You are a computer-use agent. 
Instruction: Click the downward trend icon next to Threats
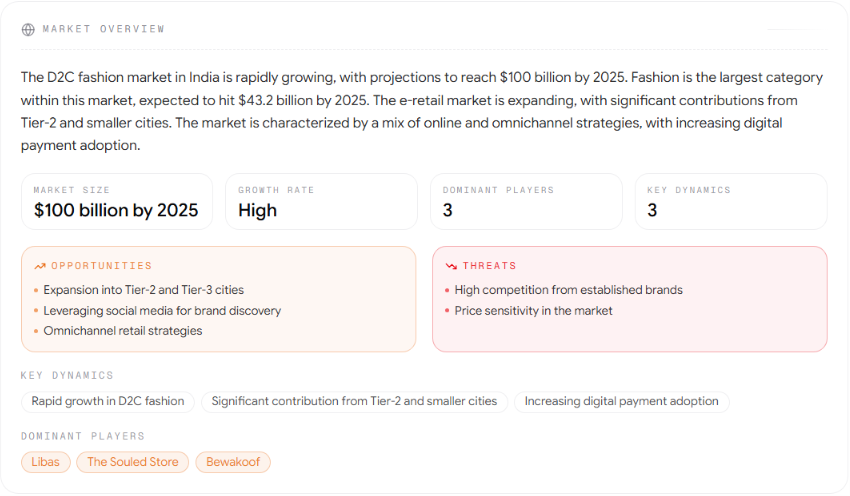451,266
